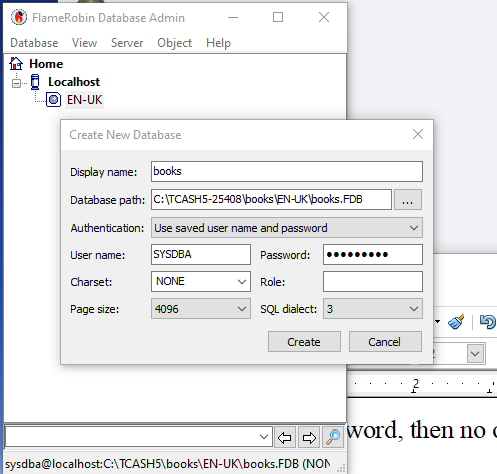Close the FlameRobin window

pyautogui.click(x=324, y=17)
